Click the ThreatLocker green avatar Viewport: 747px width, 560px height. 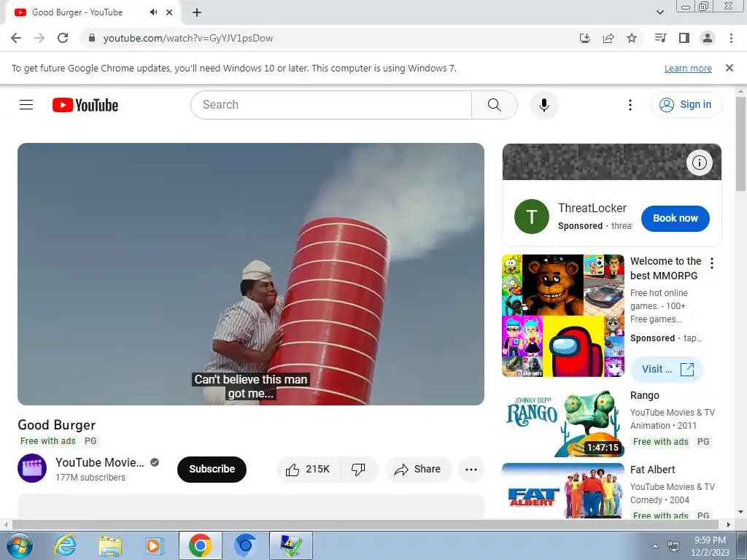pyautogui.click(x=532, y=217)
